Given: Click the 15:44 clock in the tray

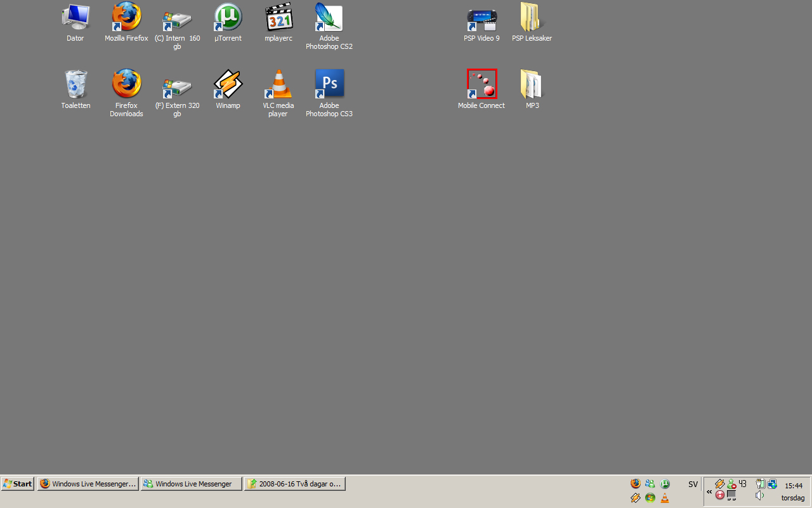Looking at the screenshot, I should [794, 486].
